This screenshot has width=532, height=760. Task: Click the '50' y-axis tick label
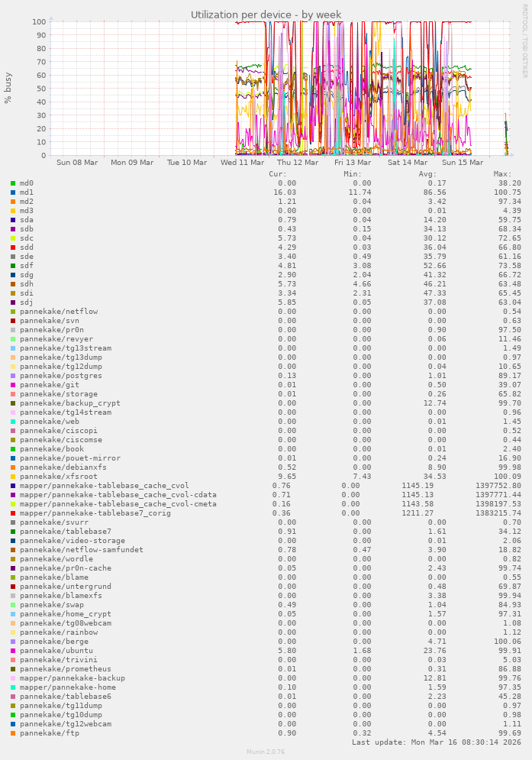coord(41,89)
